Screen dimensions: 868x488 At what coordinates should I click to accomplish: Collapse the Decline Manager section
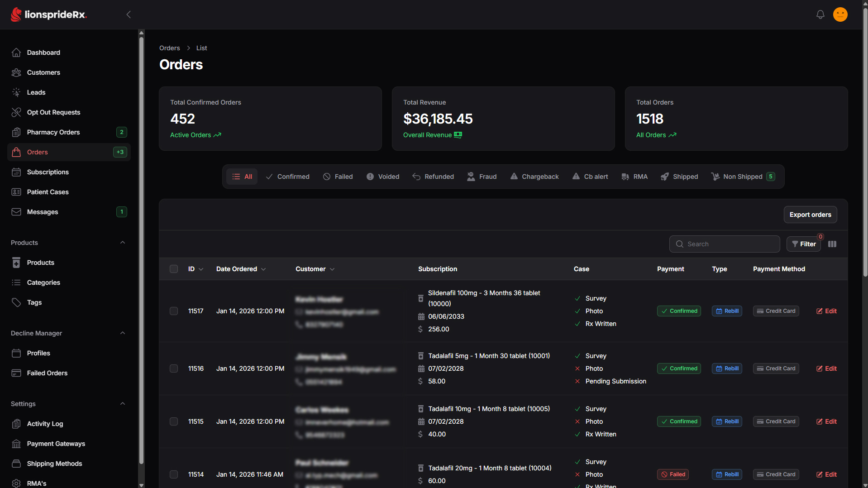(x=123, y=333)
